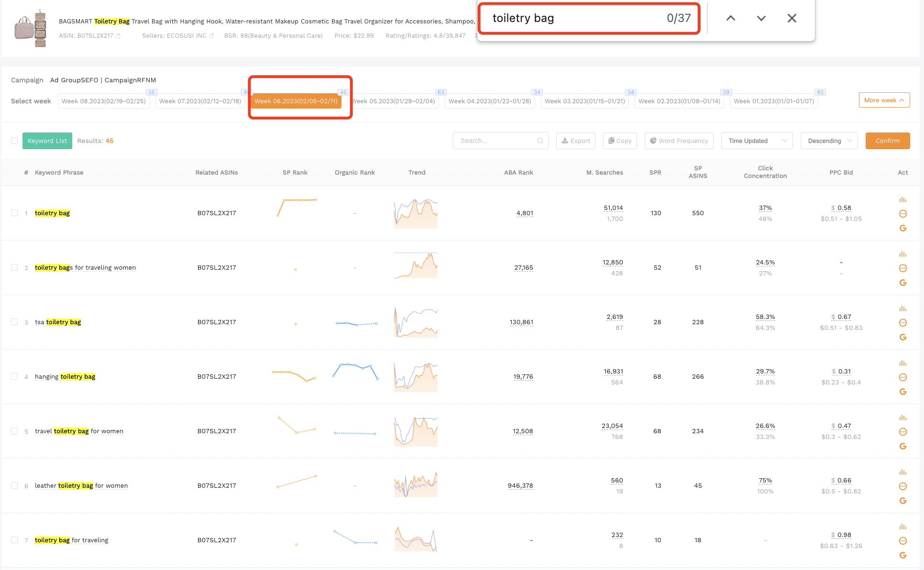Click the Organic Rank column header
This screenshot has width=924, height=570.
point(354,172)
